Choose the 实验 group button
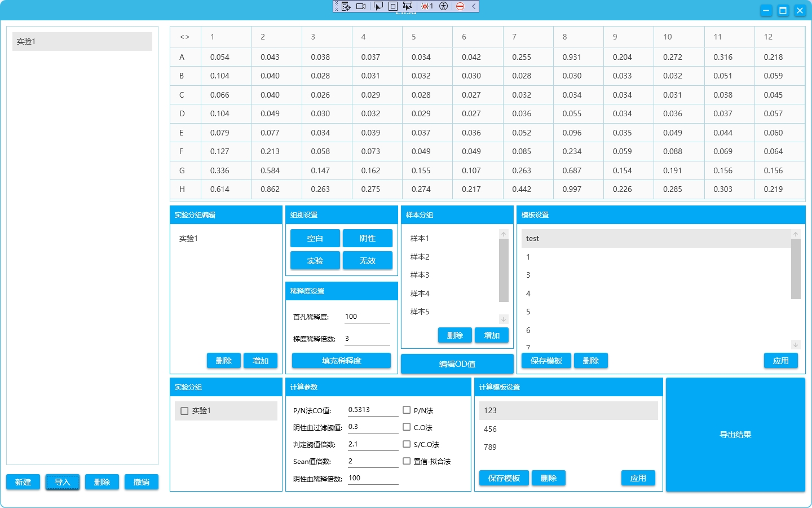 315,261
